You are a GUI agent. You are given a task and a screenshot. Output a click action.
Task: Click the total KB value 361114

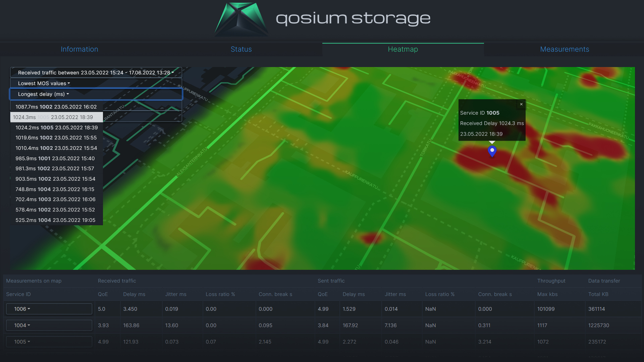point(597,309)
